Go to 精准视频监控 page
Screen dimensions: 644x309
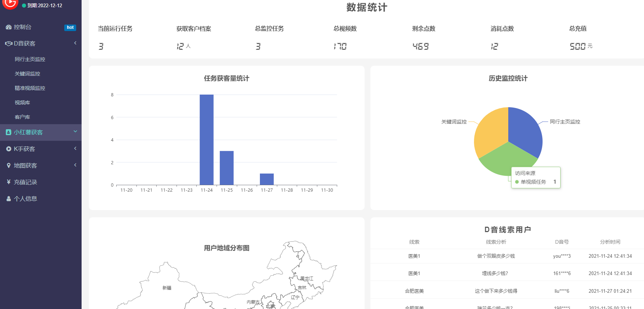coord(30,88)
